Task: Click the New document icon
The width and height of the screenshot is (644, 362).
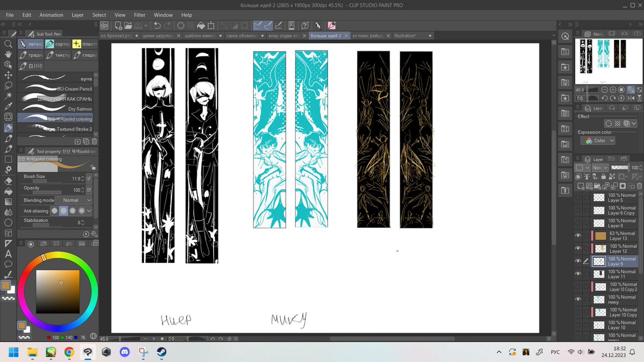Action: 119,25
